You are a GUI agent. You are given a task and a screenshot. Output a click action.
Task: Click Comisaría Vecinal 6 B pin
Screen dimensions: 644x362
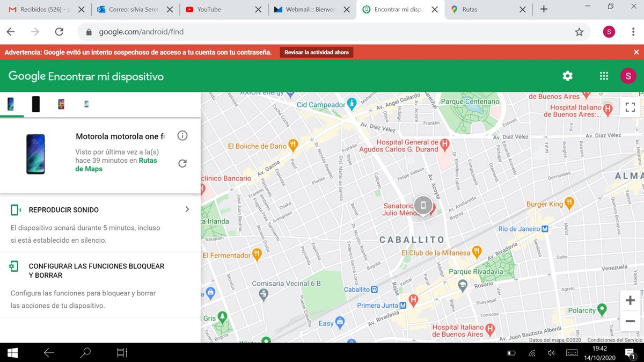tap(263, 293)
